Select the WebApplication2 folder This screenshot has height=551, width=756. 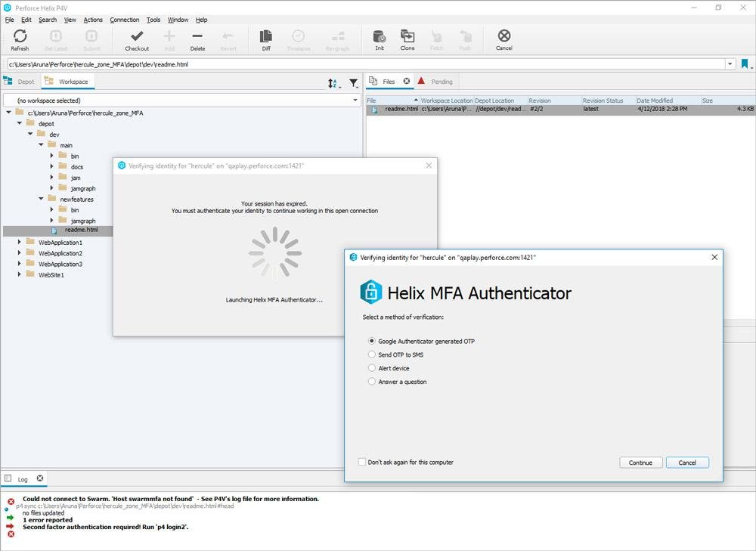click(x=60, y=253)
